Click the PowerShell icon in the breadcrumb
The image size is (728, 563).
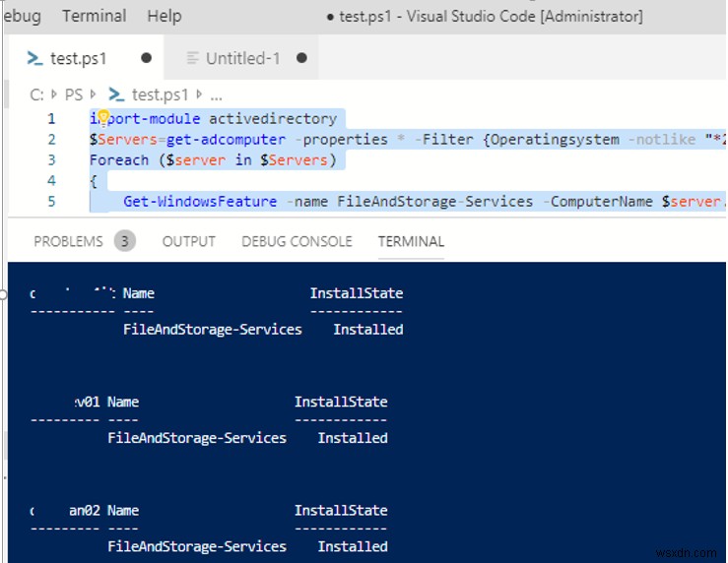click(116, 94)
